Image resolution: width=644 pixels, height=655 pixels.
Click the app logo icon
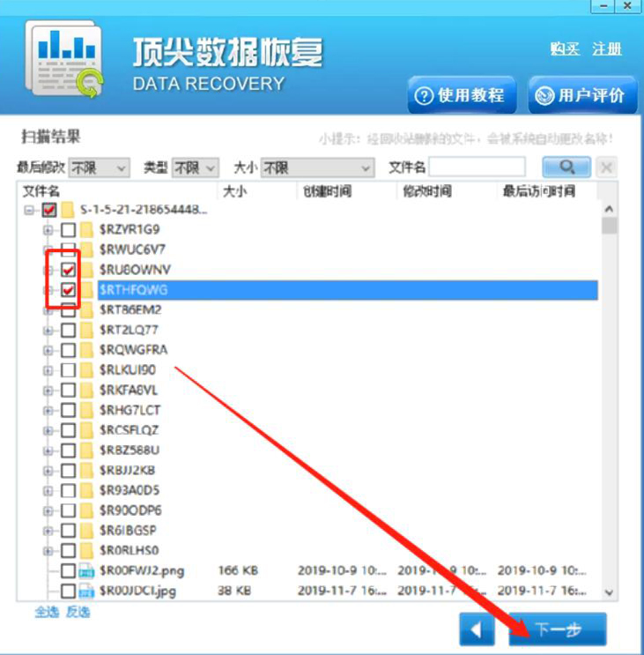(63, 58)
